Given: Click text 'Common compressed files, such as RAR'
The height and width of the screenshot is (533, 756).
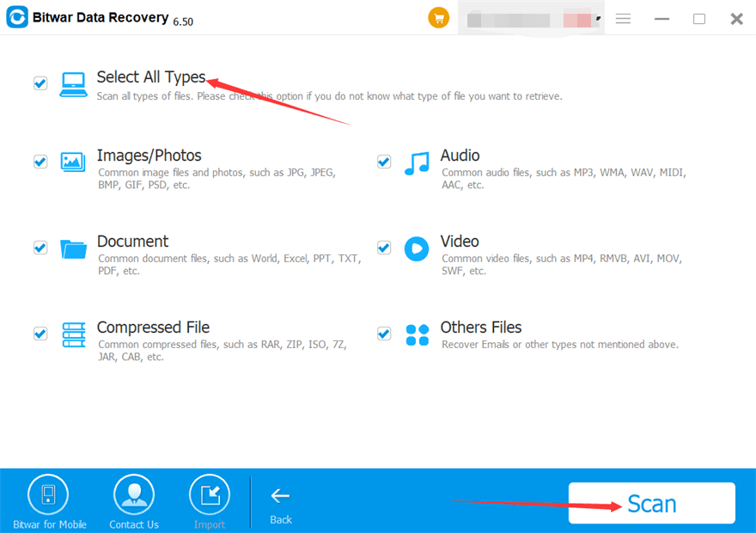Looking at the screenshot, I should (189, 345).
